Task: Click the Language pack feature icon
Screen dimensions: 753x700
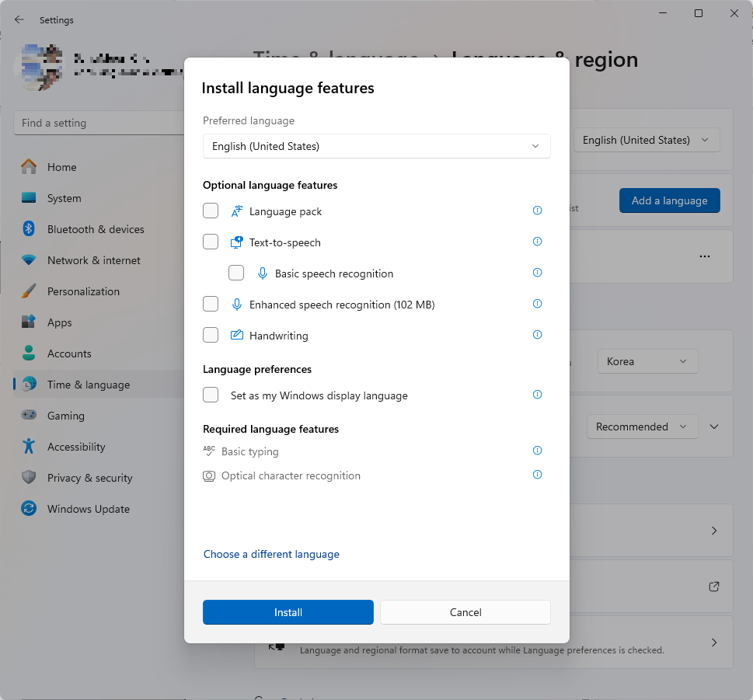Action: pos(237,211)
